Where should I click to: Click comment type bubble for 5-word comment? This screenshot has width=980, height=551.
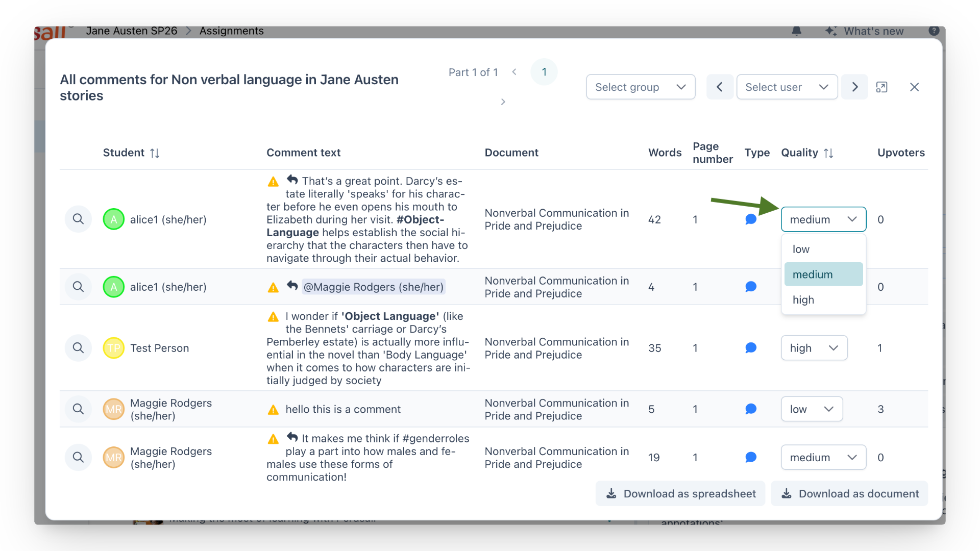coord(751,409)
